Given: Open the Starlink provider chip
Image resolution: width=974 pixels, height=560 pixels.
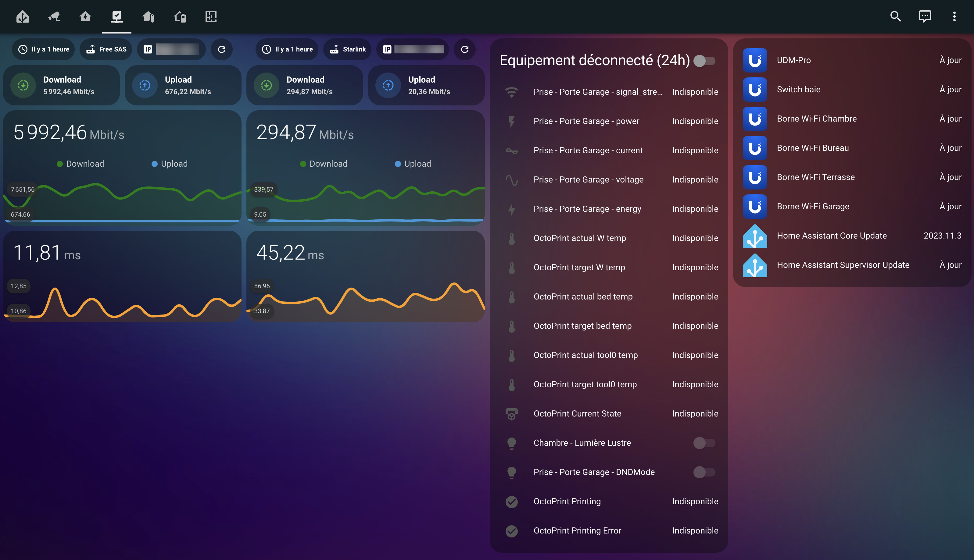Looking at the screenshot, I should 348,49.
